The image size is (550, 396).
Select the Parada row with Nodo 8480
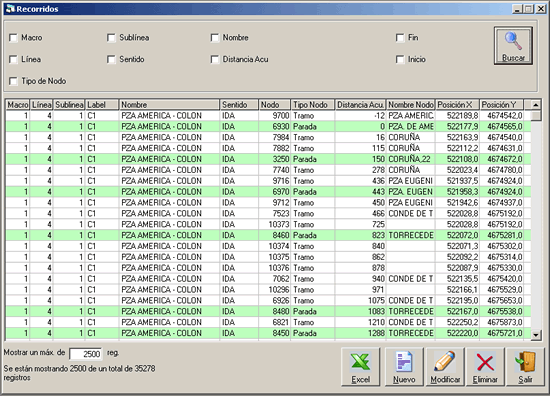[268, 311]
